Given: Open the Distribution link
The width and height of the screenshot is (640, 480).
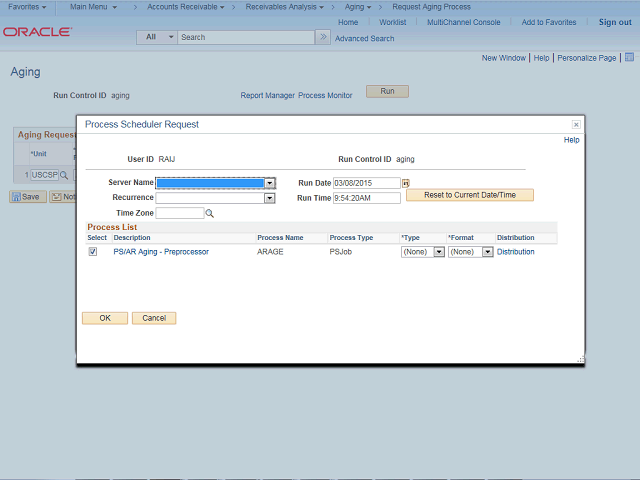Looking at the screenshot, I should coord(516,252).
